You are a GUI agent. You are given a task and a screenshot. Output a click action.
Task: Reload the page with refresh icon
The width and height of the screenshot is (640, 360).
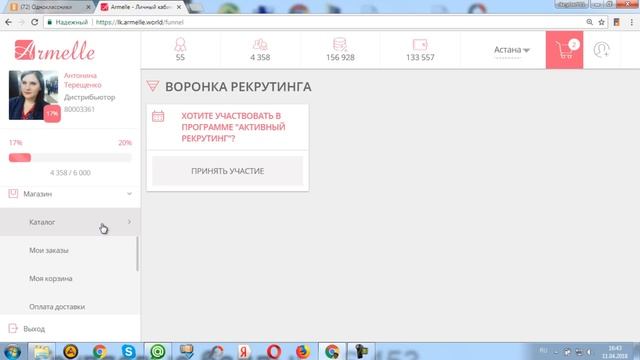point(35,22)
